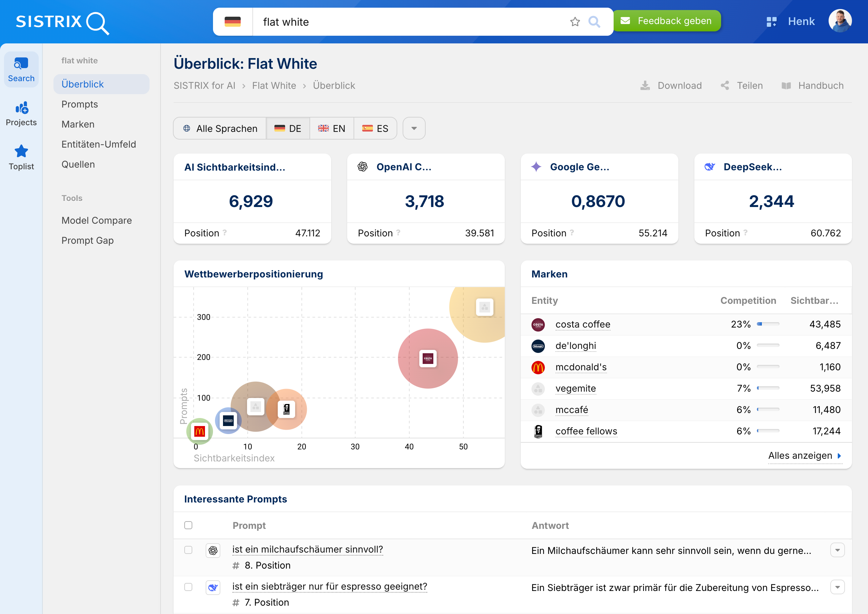Click the apps grid icon next to Henk

tap(771, 22)
